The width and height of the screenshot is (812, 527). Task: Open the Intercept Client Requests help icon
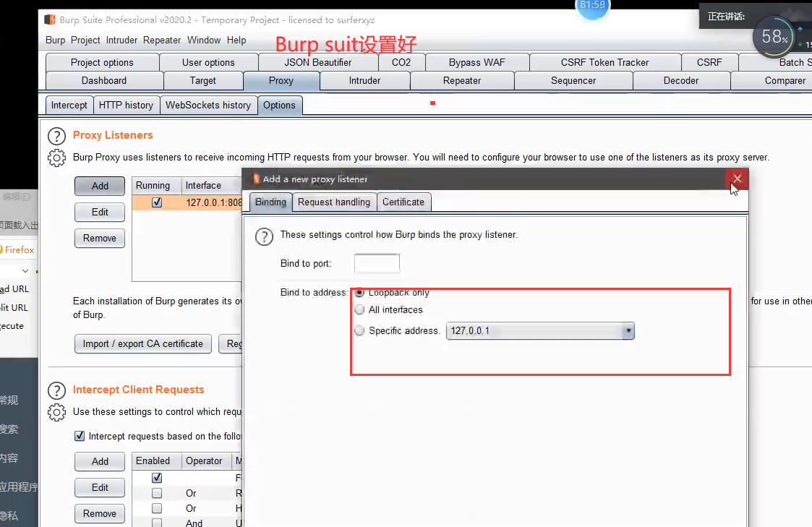[x=56, y=391]
